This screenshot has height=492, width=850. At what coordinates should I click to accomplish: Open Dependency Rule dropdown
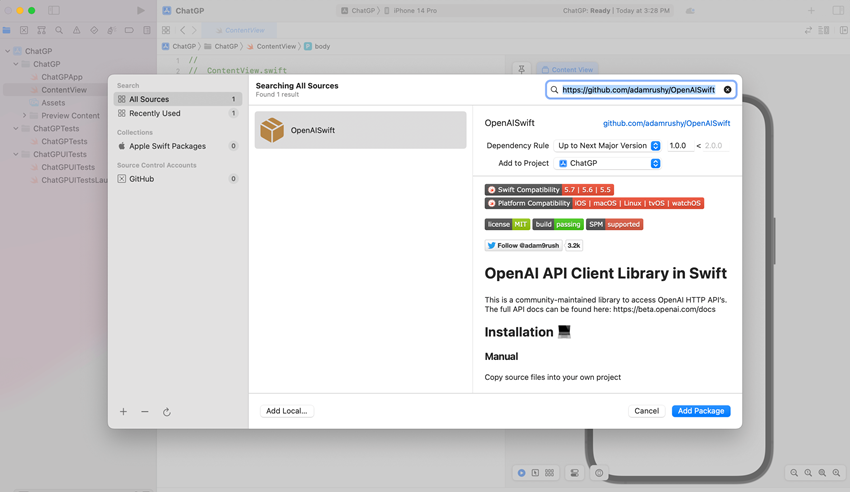point(608,146)
